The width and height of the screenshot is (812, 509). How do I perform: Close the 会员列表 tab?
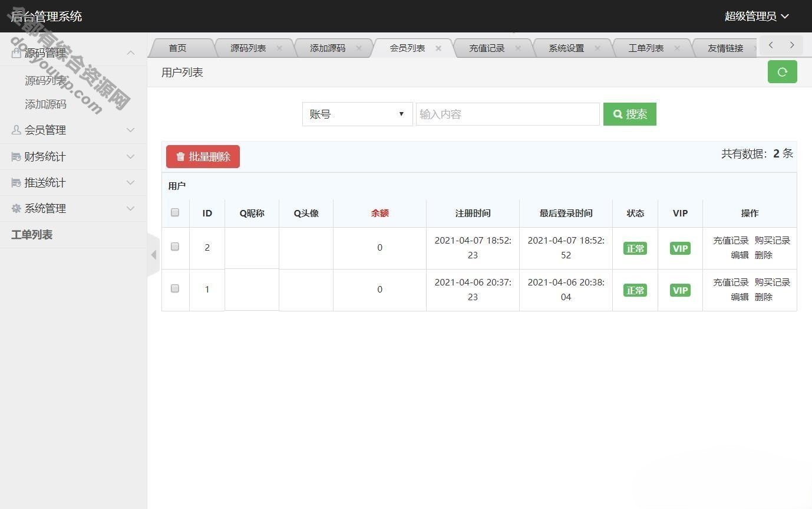(x=438, y=48)
